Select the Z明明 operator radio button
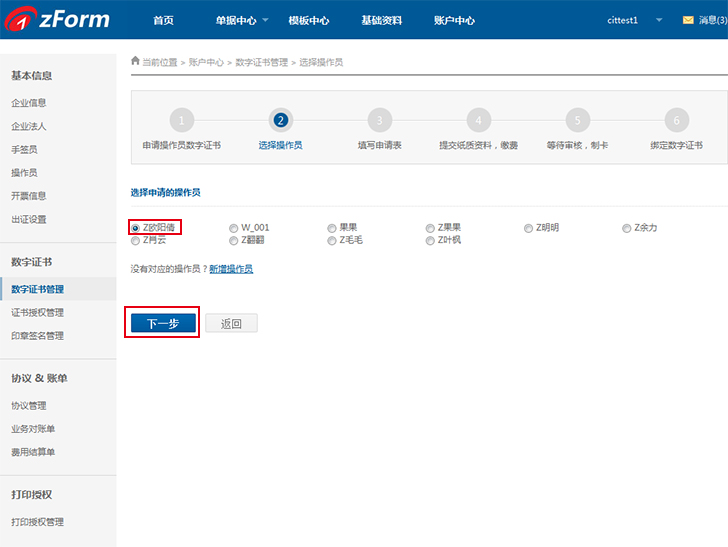 tap(529, 228)
